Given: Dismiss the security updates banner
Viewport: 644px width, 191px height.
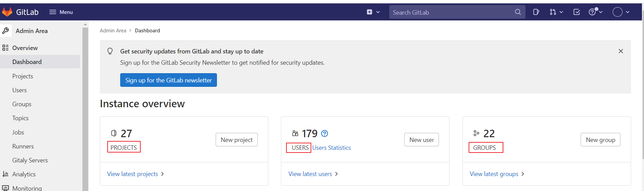Looking at the screenshot, I should (621, 51).
